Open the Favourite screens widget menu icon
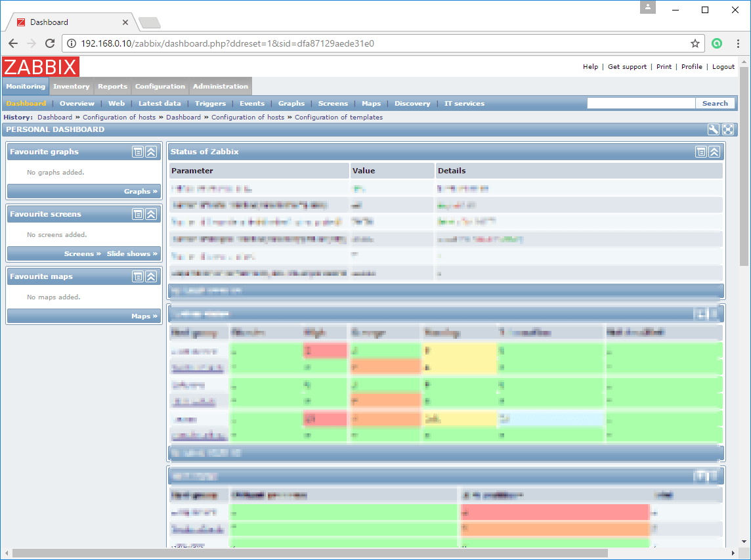The width and height of the screenshot is (751, 560). point(137,213)
